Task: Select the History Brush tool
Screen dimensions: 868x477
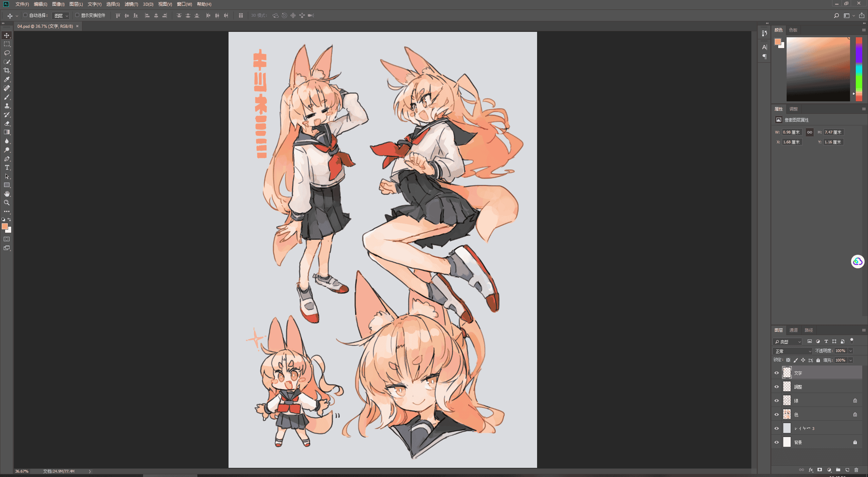Action: point(7,115)
